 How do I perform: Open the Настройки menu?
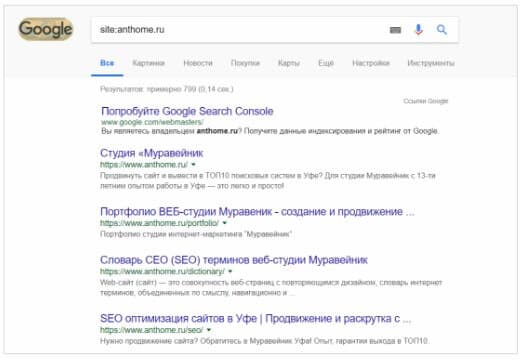coord(371,63)
